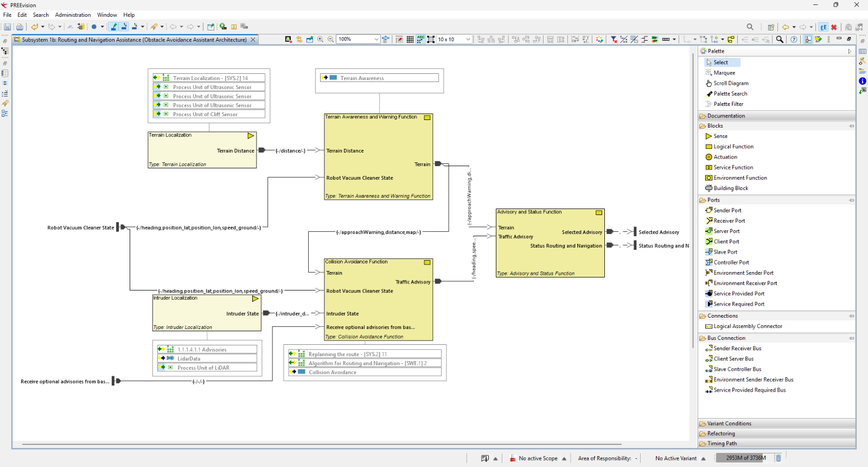
Task: Zoom out using the magnifier minus icon
Action: click(330, 39)
